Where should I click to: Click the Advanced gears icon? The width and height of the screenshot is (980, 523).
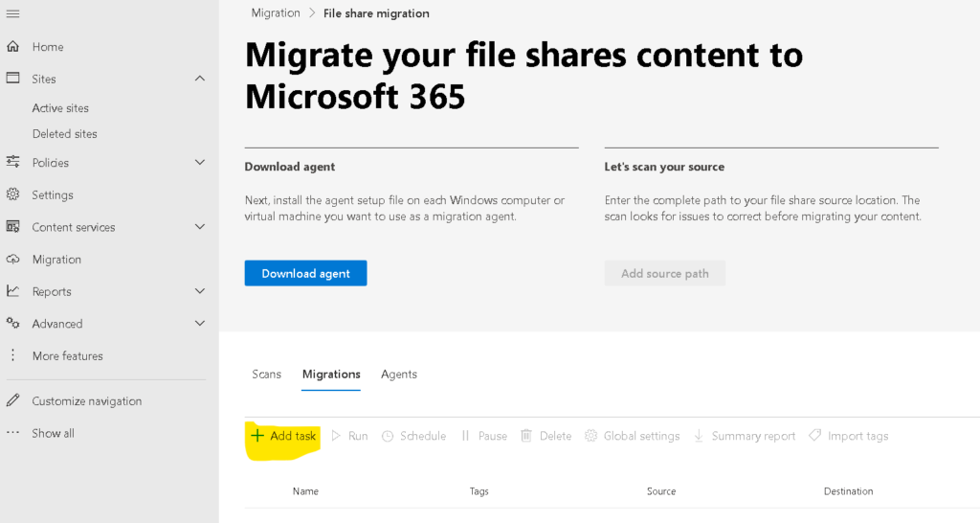pos(12,324)
